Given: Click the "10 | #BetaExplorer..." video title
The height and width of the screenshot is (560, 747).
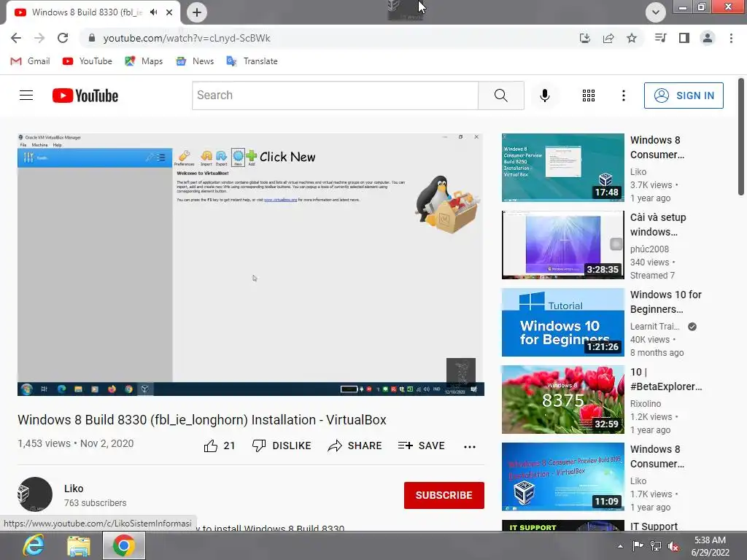Looking at the screenshot, I should point(666,379).
